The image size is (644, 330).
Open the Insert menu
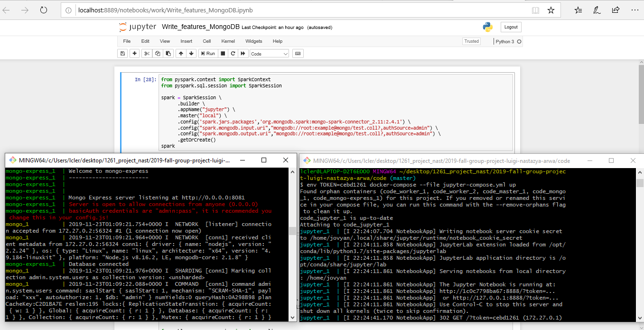tap(187, 41)
